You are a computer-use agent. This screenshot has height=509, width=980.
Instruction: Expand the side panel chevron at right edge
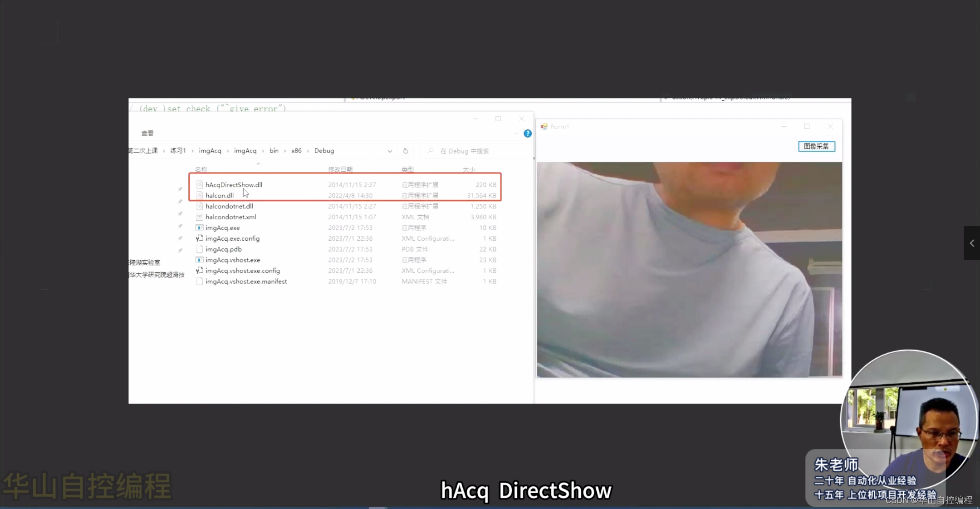971,243
